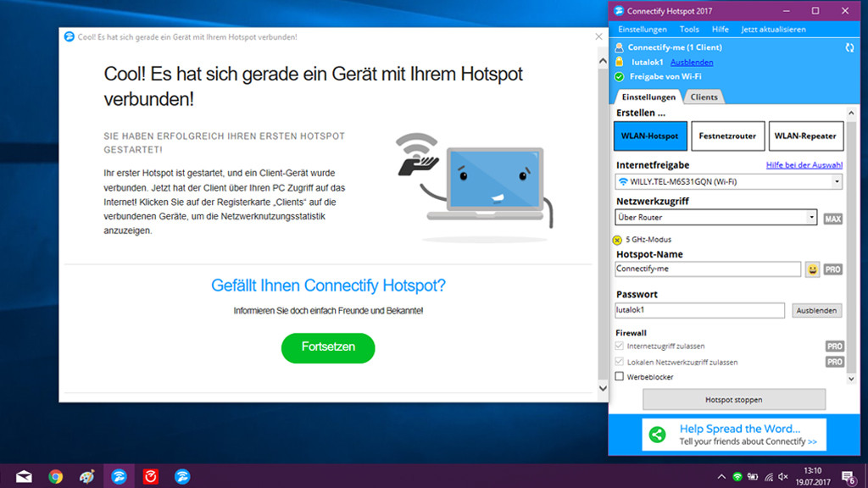Enable the Werbeblocker checkbox
Viewport: 868px width, 488px height.
tap(620, 377)
